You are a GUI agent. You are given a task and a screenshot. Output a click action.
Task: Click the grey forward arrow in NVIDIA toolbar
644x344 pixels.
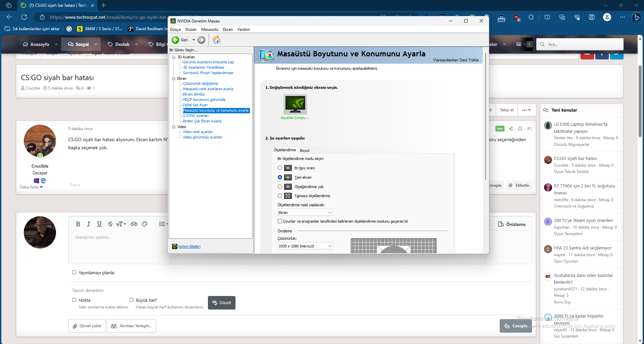(201, 40)
